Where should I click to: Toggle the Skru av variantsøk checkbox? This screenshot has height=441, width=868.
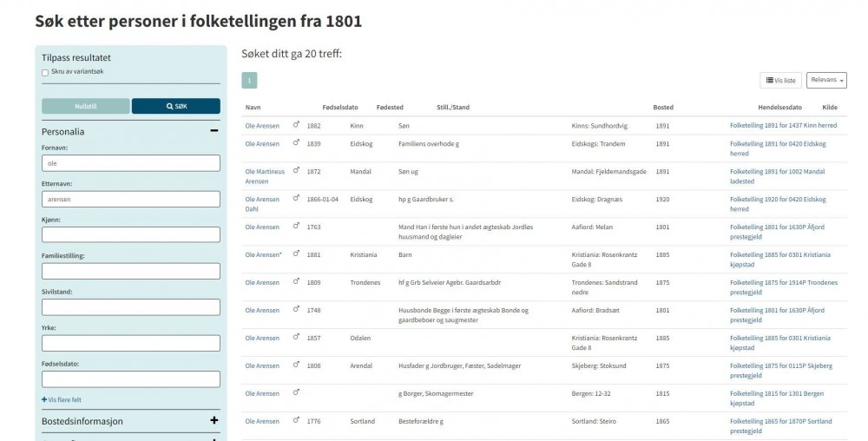click(x=45, y=72)
